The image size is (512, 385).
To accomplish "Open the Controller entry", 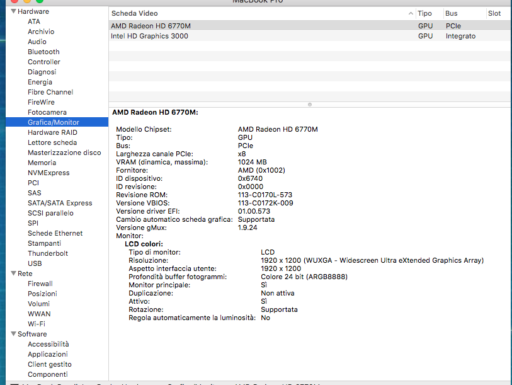I will point(44,62).
